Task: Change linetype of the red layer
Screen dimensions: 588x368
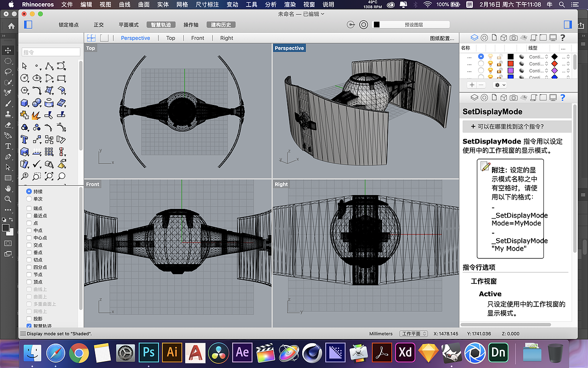Action: tap(538, 63)
